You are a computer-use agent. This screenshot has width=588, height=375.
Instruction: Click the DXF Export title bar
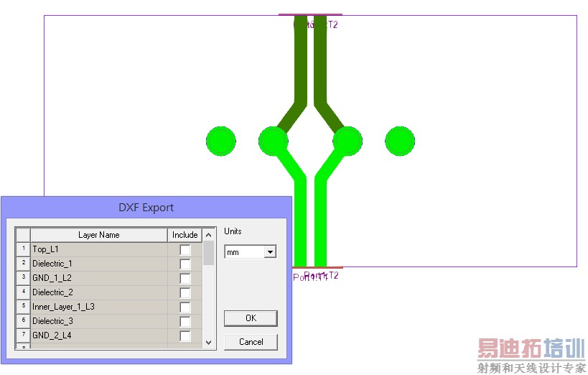(146, 208)
